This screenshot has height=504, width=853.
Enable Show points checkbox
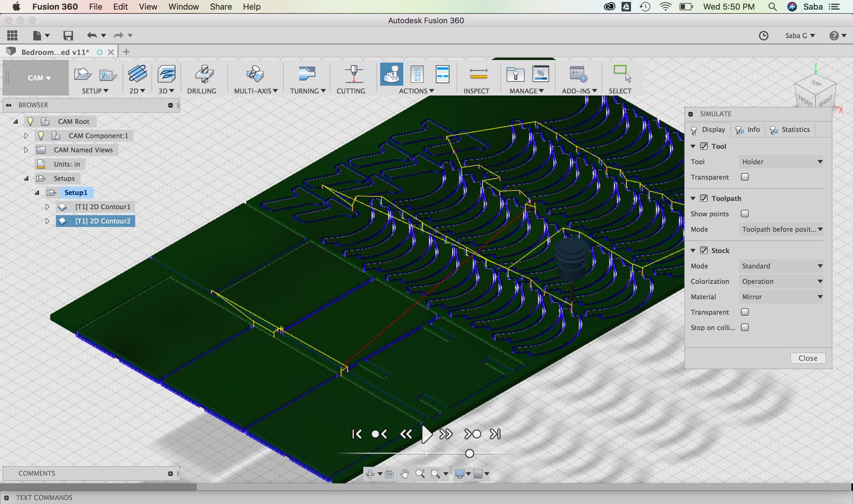pos(745,214)
